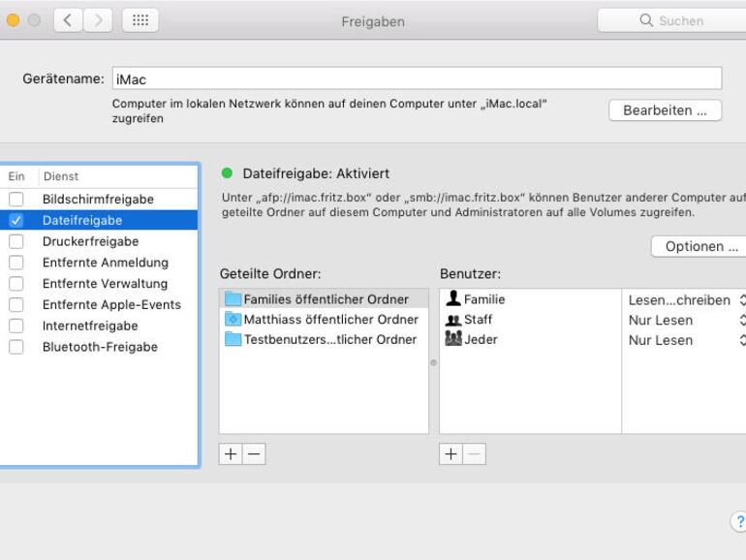Select Bildschirmfreigabe in the service list
Image resolution: width=746 pixels, height=560 pixels.
[98, 199]
